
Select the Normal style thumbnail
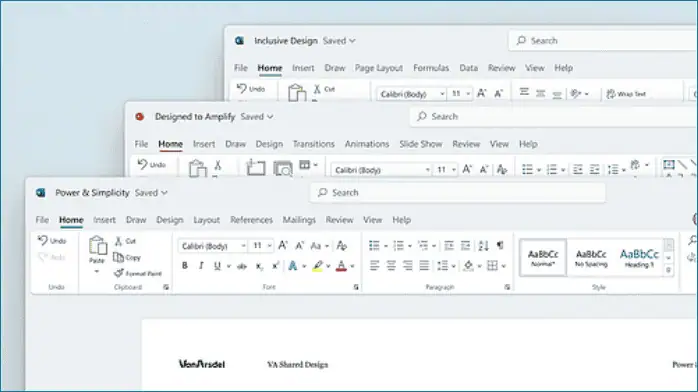(543, 258)
